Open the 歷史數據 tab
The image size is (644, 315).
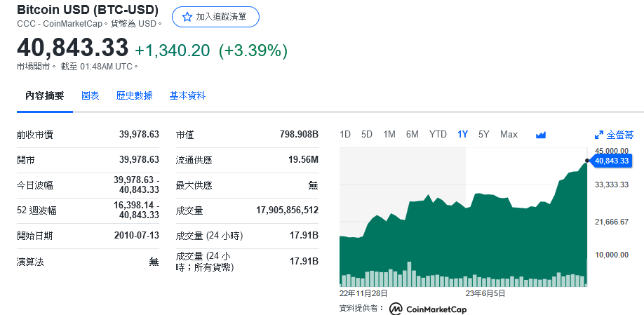click(134, 96)
